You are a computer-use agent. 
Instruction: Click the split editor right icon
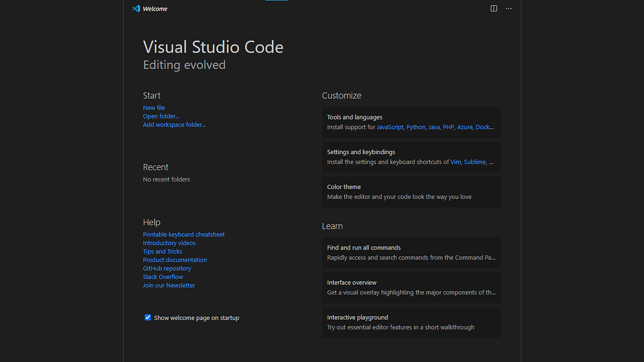click(x=494, y=8)
